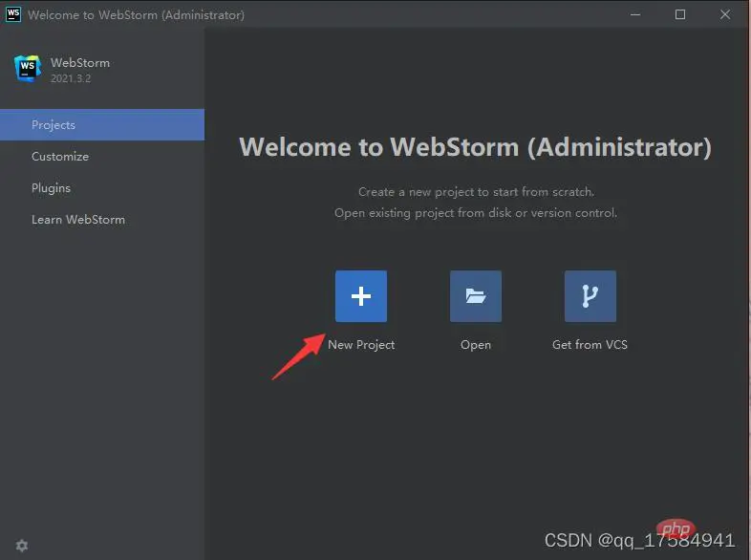Maximize the WebStorm welcome window
Screen dimensions: 751x560
pyautogui.click(x=680, y=15)
